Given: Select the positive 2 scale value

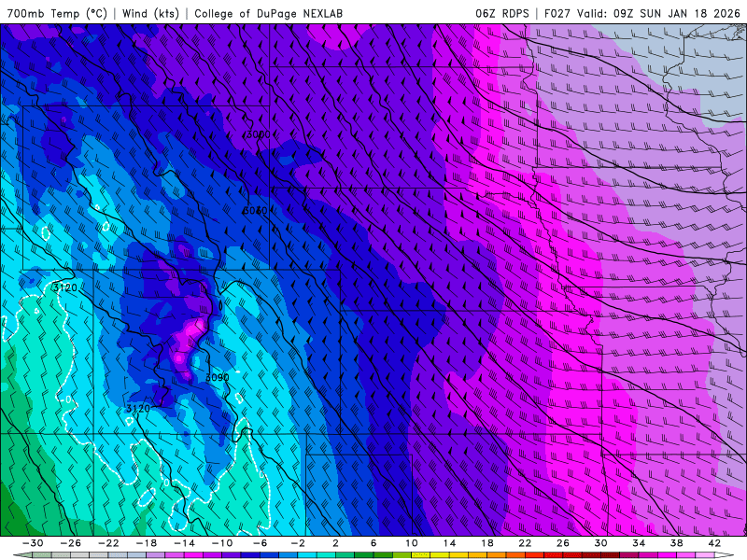Looking at the screenshot, I should point(335,543).
